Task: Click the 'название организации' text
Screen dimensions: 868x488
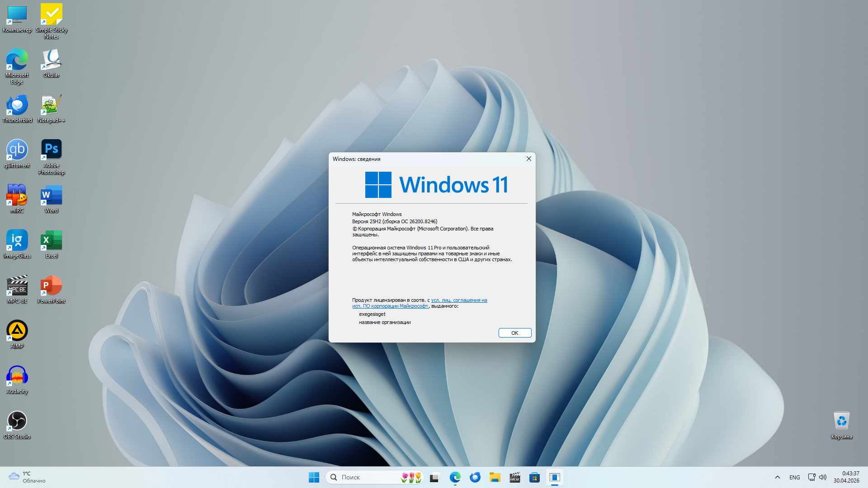Action: (x=385, y=322)
